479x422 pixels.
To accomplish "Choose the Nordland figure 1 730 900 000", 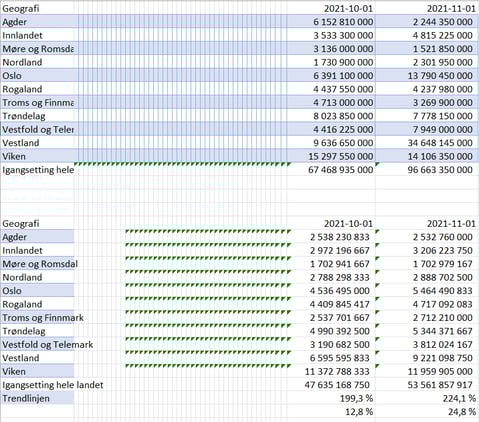I will point(343,62).
